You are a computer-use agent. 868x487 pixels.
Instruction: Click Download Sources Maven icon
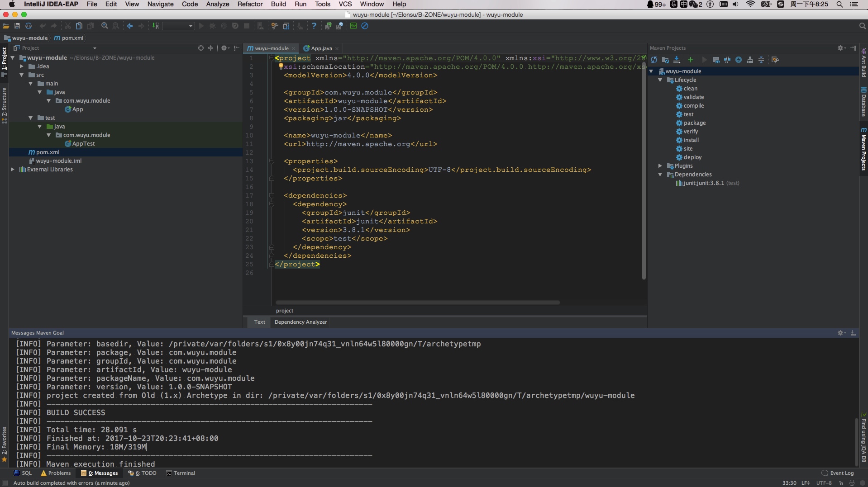(677, 60)
